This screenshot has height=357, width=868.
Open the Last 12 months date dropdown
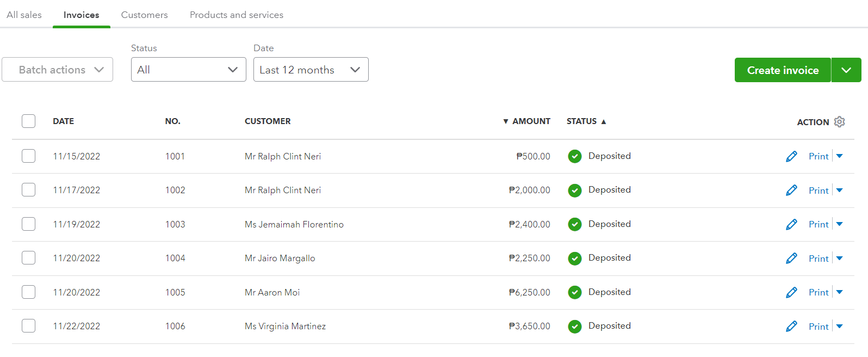pos(311,70)
